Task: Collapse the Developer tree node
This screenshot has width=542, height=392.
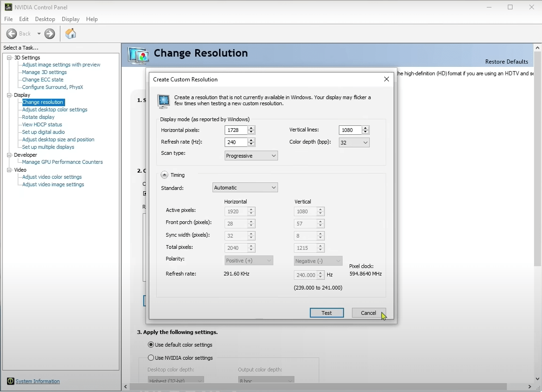Action: (9, 155)
